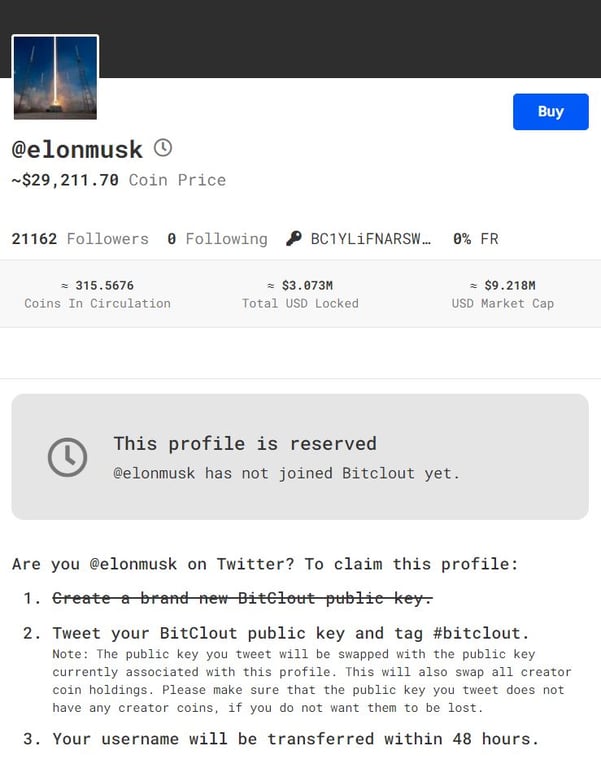Viewport: 601px width, 768px height.
Task: Click the 'Tweet your BitClout public key' step
Action: pyautogui.click(x=290, y=633)
